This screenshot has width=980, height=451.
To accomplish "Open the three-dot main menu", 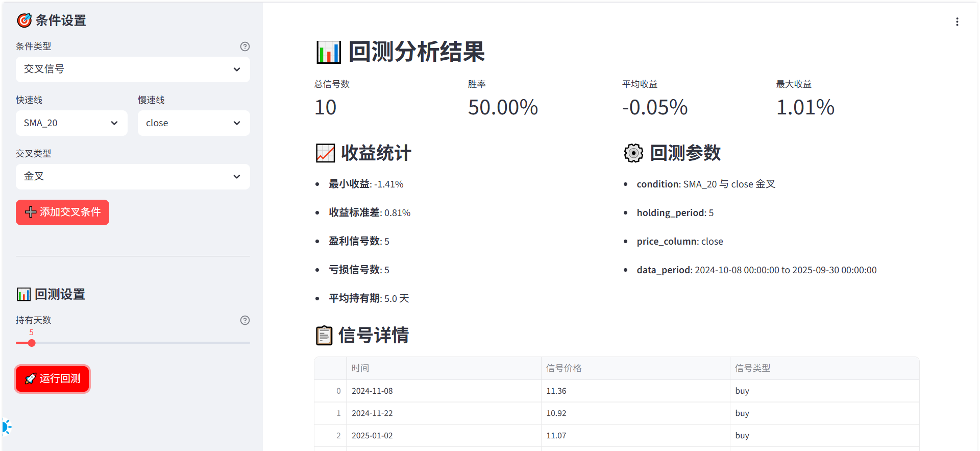I will pos(957,22).
